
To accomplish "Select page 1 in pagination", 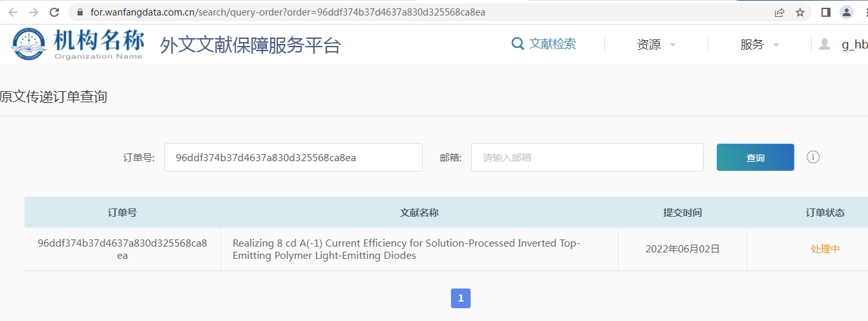I will tap(461, 298).
